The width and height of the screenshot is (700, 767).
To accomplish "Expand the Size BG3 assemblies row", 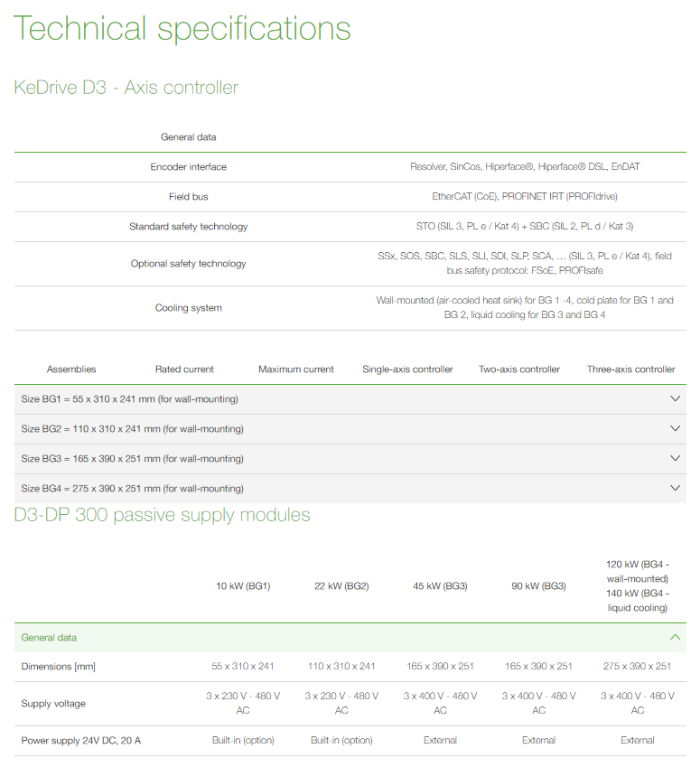I will (x=350, y=459).
